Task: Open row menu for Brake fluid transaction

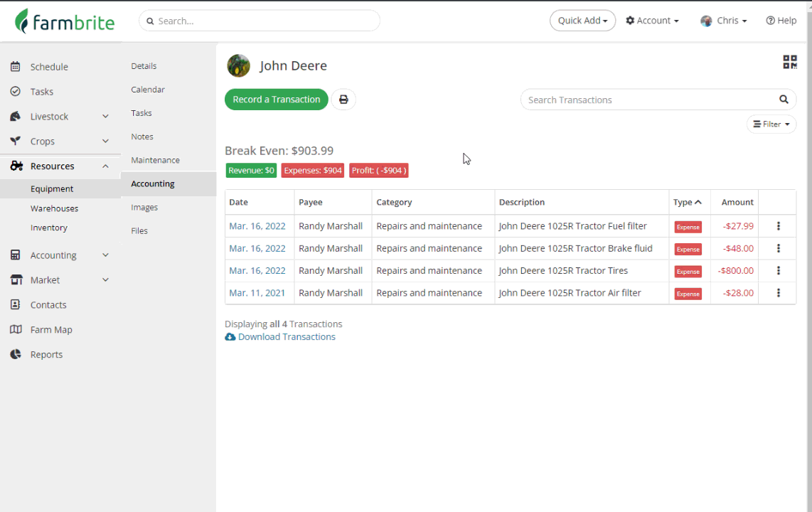Action: pos(779,248)
